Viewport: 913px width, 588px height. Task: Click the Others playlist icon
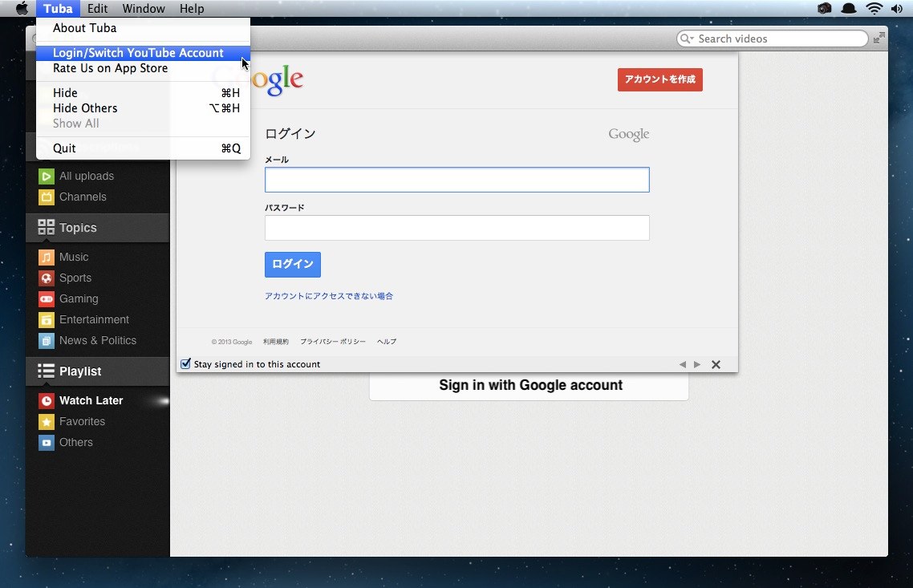[46, 443]
